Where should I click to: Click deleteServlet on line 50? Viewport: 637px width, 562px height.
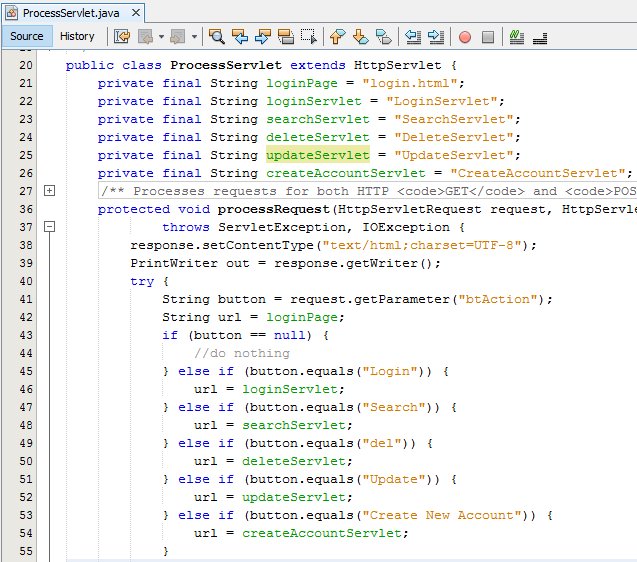click(x=294, y=461)
